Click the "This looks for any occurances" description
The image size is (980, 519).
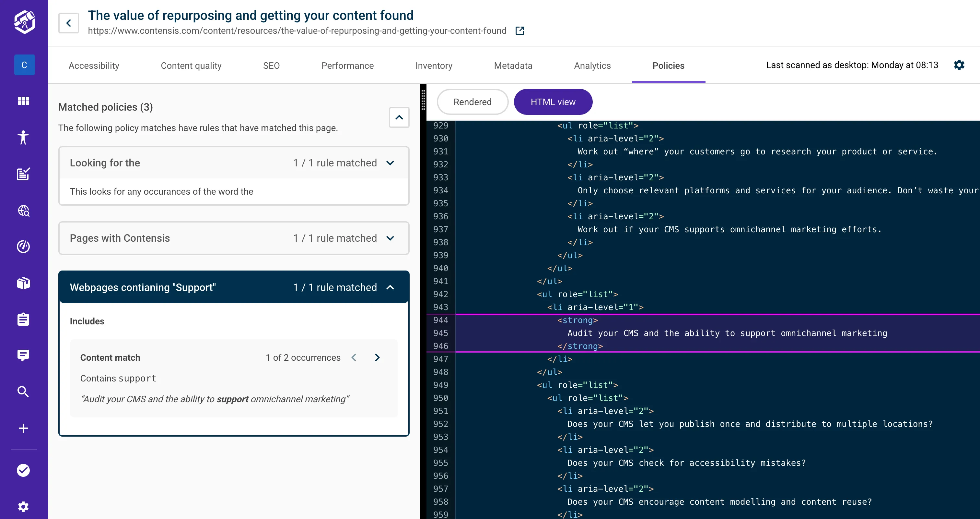(161, 191)
